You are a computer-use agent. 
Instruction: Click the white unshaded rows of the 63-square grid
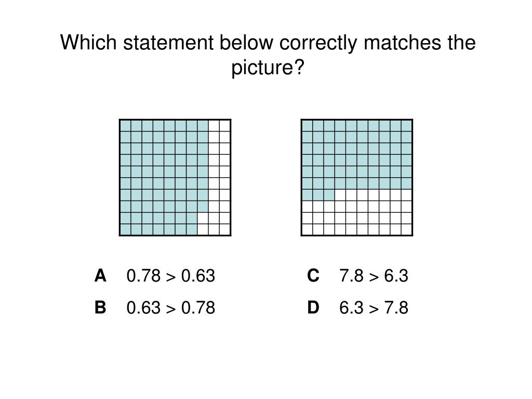coord(356,218)
